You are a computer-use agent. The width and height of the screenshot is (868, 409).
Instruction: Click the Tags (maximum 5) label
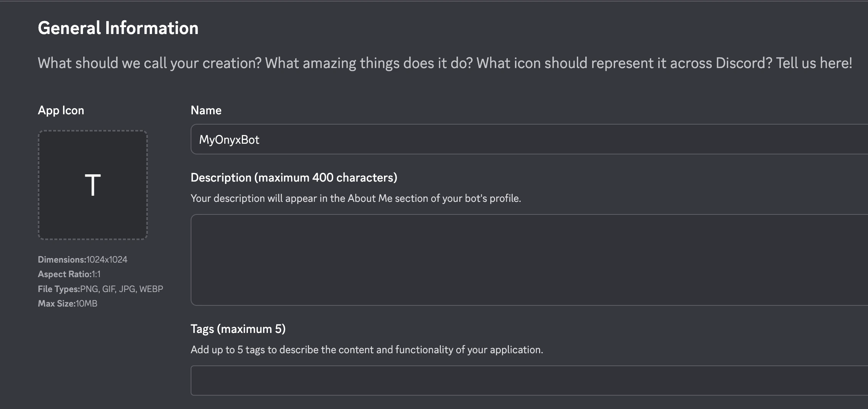(238, 329)
